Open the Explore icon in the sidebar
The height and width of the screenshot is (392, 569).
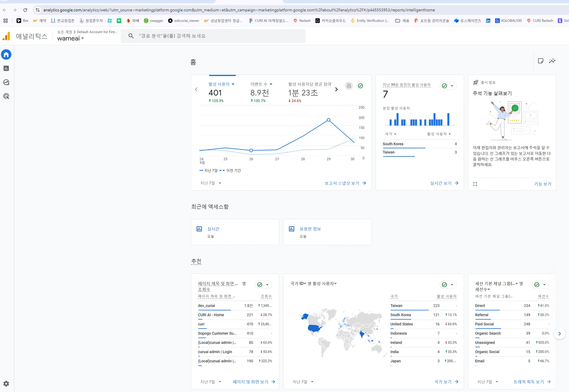[6, 82]
